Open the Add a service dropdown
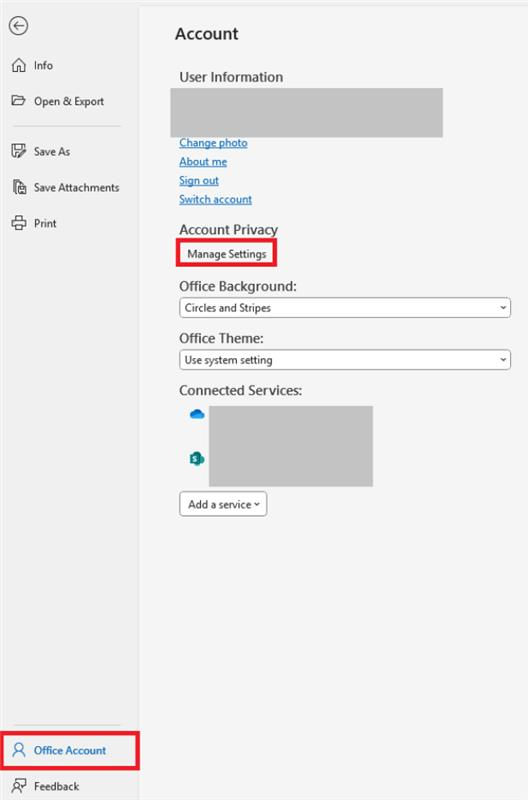528x800 pixels. pos(223,504)
